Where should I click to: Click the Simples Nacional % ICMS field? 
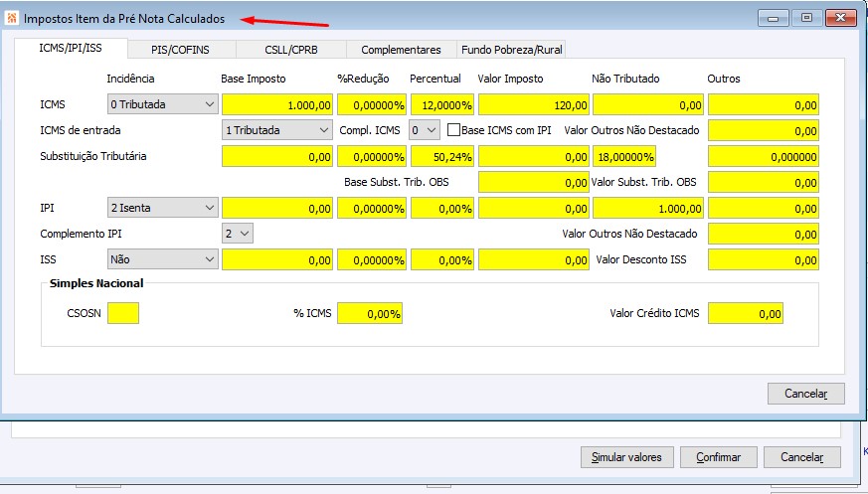pos(370,313)
